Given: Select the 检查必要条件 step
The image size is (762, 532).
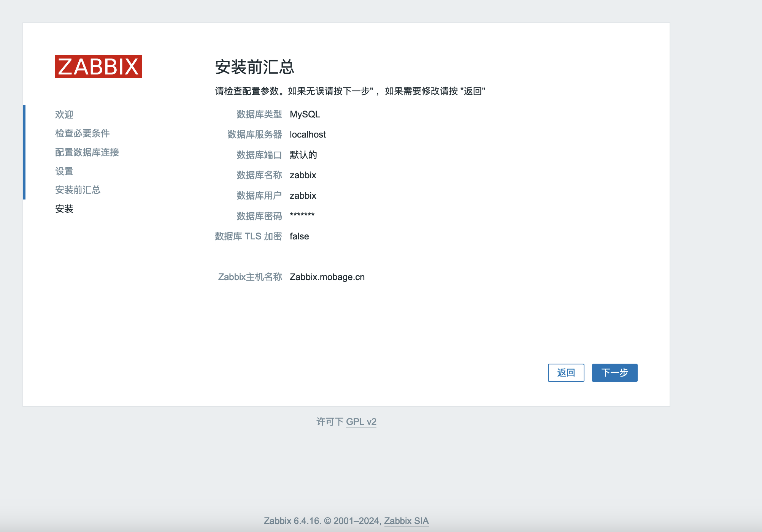Looking at the screenshot, I should [x=83, y=133].
